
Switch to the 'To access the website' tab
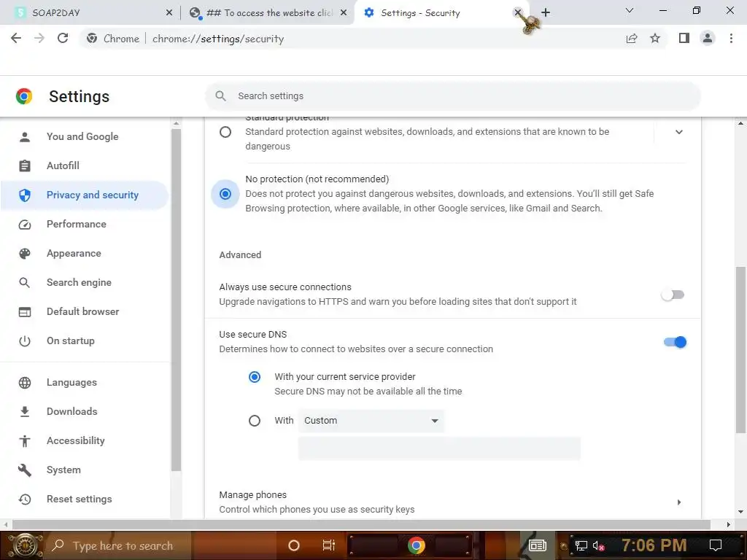(x=267, y=13)
